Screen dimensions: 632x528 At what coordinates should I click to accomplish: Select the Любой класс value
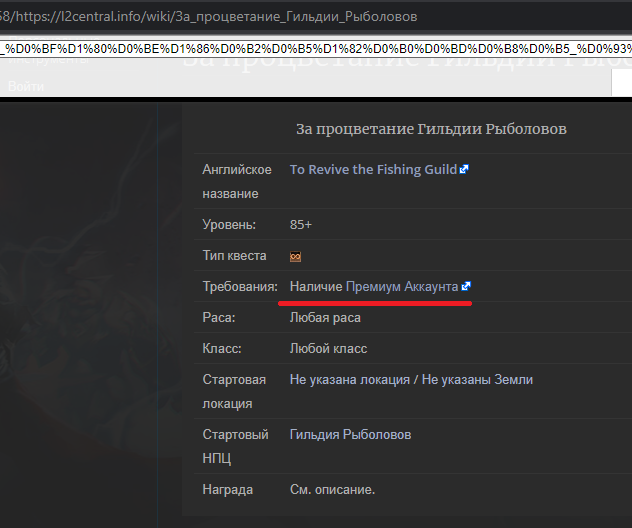pos(328,348)
